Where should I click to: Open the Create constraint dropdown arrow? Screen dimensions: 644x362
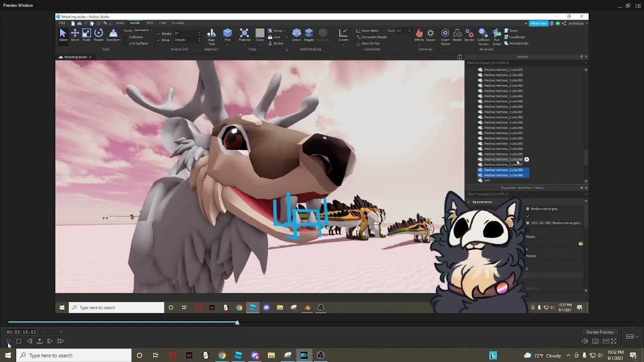[x=343, y=44]
